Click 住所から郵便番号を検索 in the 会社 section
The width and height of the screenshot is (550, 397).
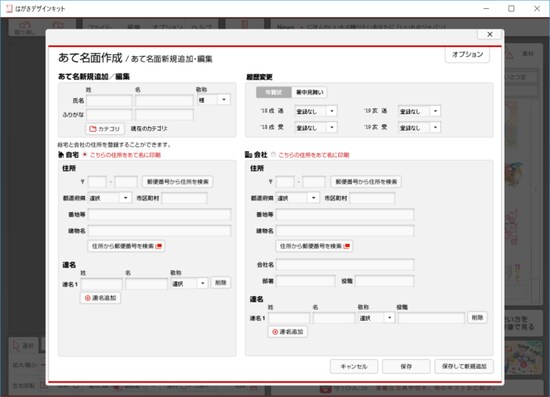314,246
